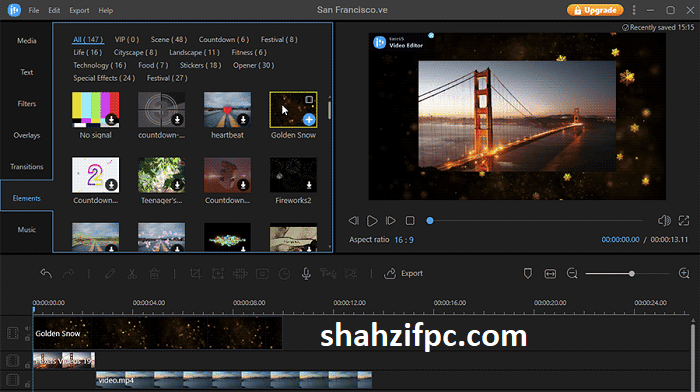This screenshot has width=700, height=392.
Task: Add Golden Snow with plus icon
Action: [x=309, y=120]
